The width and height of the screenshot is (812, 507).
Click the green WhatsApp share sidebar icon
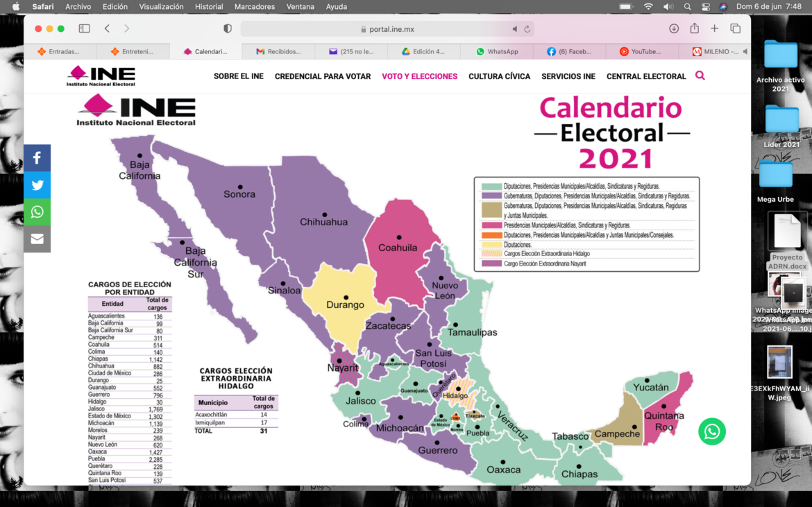coord(37,212)
